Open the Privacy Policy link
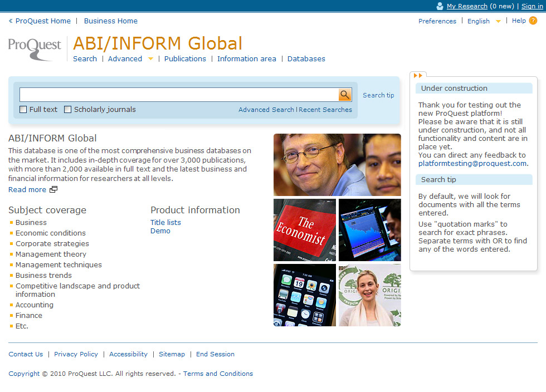The height and width of the screenshot is (392, 546). 76,354
